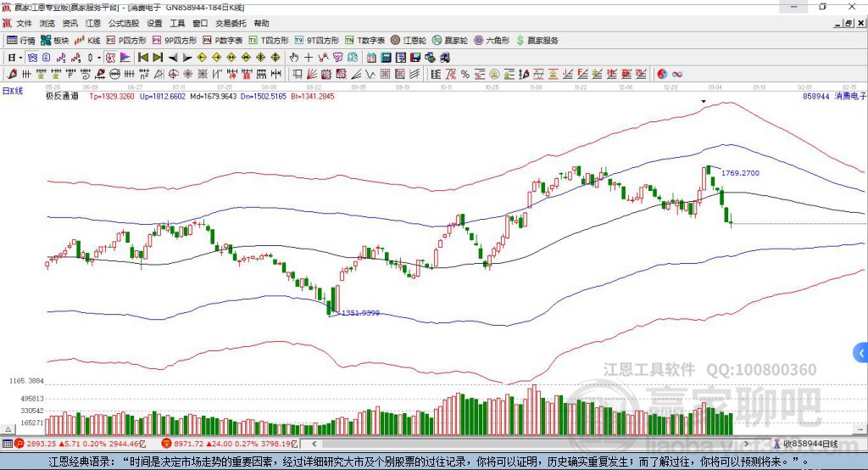Image resolution: width=868 pixels, height=470 pixels.
Task: Open the 公式选股 menu
Action: (x=124, y=23)
